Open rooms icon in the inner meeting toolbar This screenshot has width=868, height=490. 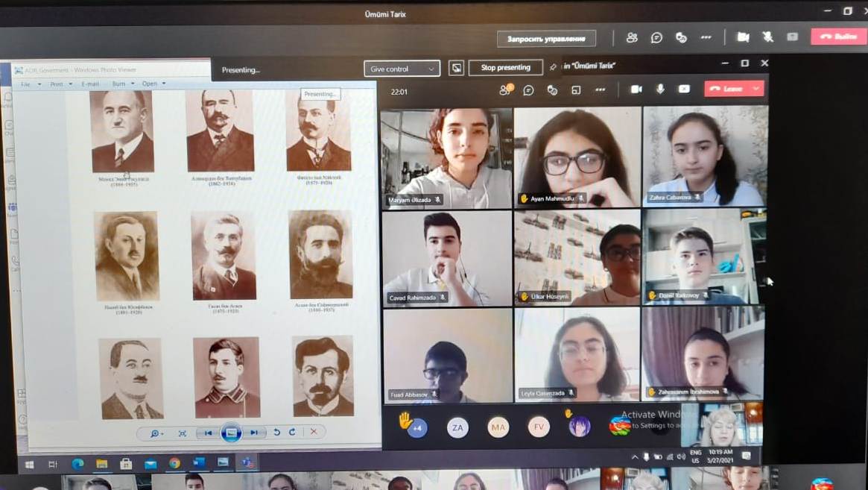coord(576,89)
